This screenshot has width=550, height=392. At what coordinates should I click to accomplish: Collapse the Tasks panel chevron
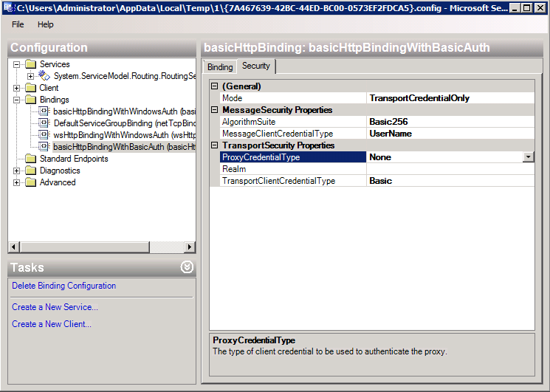(x=187, y=267)
